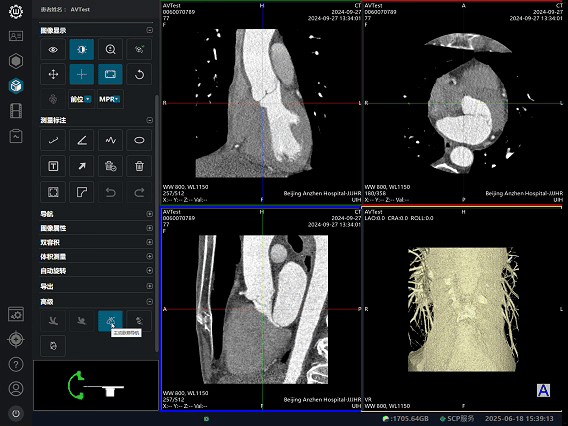
Task: Collapse the 图像显示 section
Action: click(149, 30)
